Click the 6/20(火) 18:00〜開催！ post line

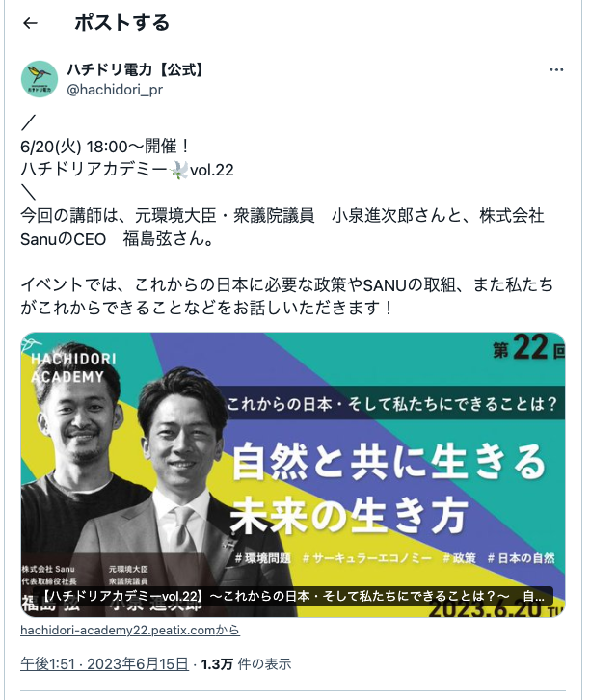[105, 147]
